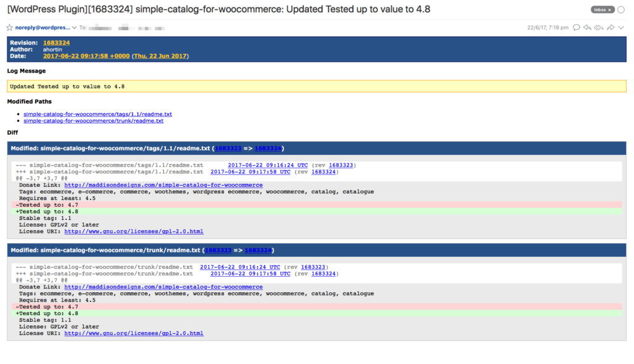Open the more actions dropdown arrow
Viewport: 634px width, 364px height.
click(622, 27)
